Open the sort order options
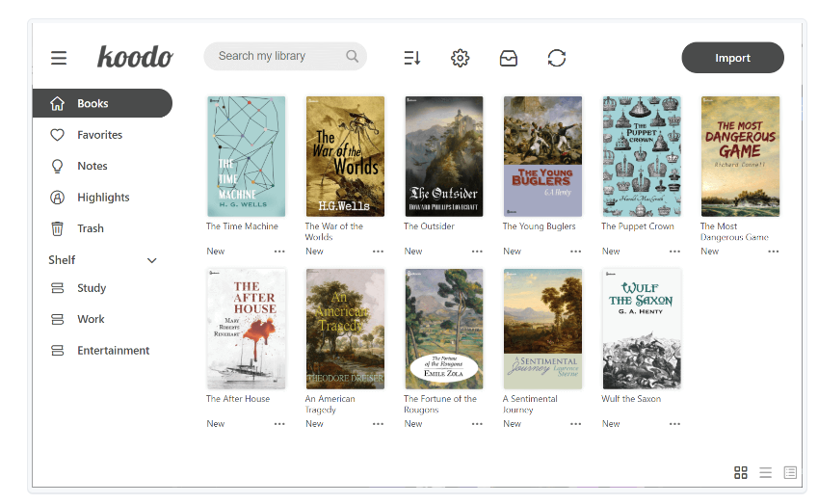 coord(411,58)
